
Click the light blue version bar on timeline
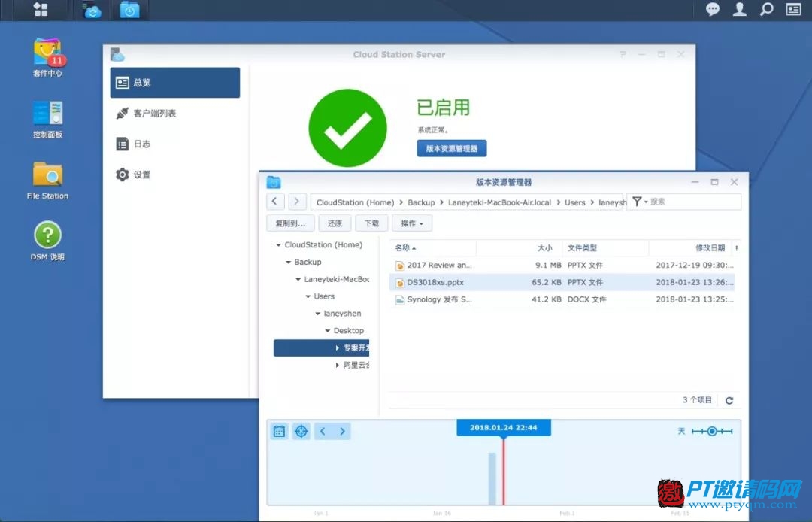tap(492, 478)
